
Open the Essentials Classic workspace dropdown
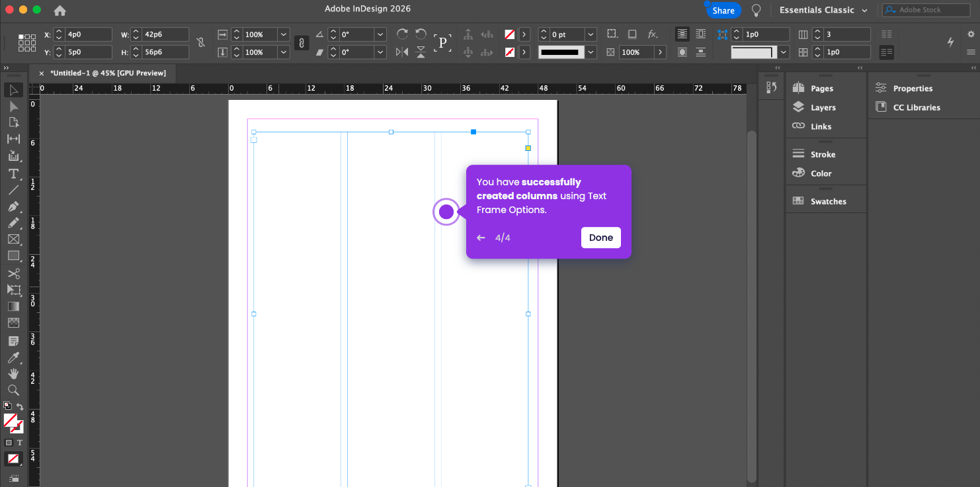coord(823,11)
